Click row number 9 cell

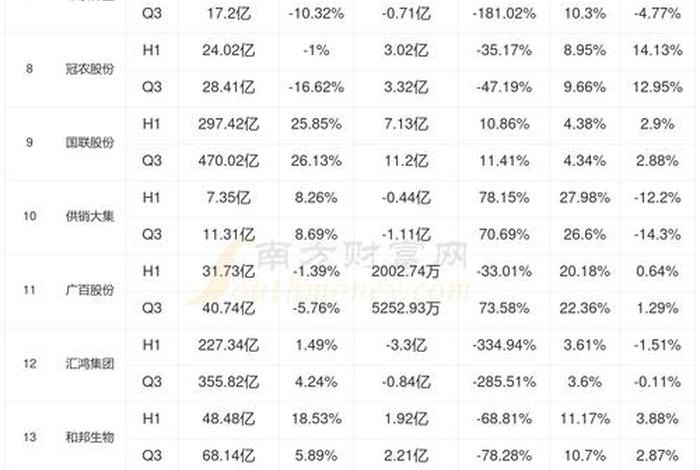tap(30, 143)
